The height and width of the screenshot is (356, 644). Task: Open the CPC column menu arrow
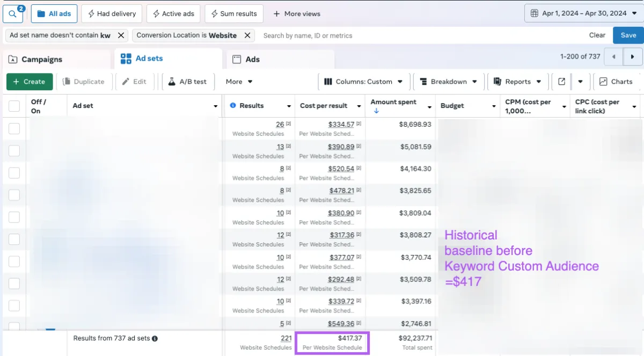(635, 106)
